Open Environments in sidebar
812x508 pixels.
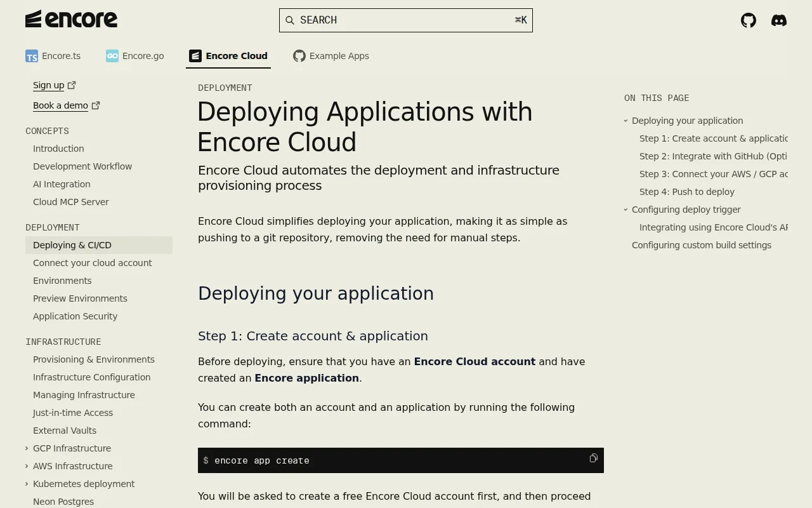coord(62,281)
